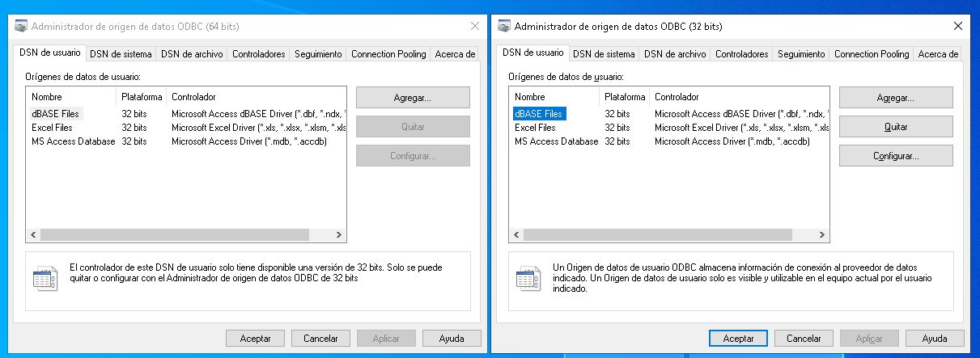Click the ODBC icon in the 32-bit title bar
The height and width of the screenshot is (358, 980).
[503, 26]
